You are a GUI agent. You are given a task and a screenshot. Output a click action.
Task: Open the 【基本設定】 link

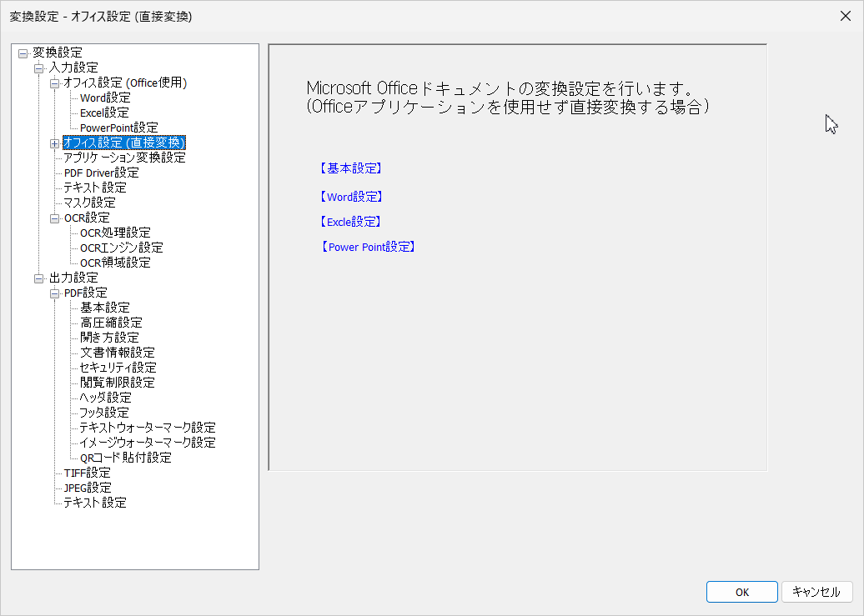[350, 168]
